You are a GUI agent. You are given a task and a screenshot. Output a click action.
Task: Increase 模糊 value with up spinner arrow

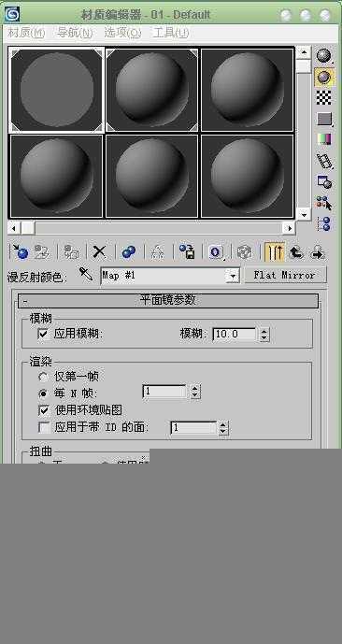point(264,331)
